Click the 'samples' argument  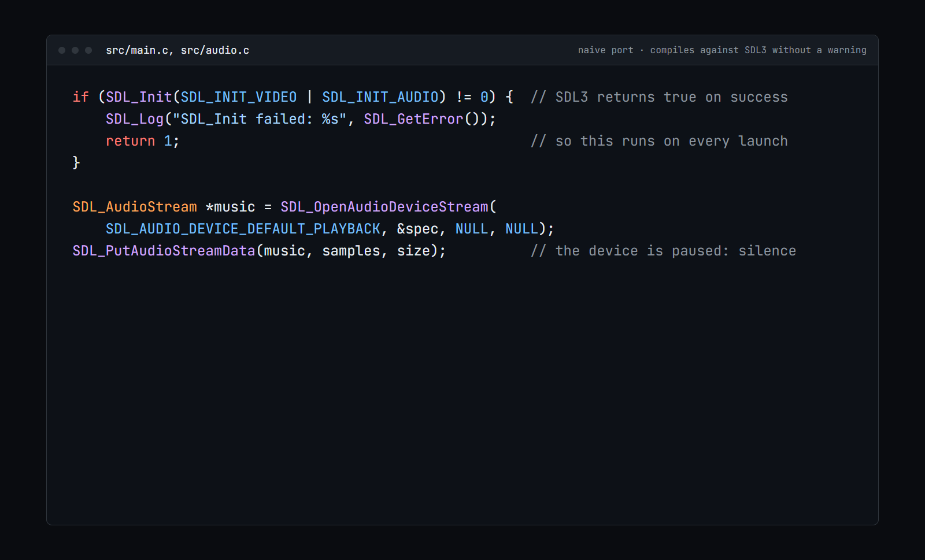click(351, 250)
